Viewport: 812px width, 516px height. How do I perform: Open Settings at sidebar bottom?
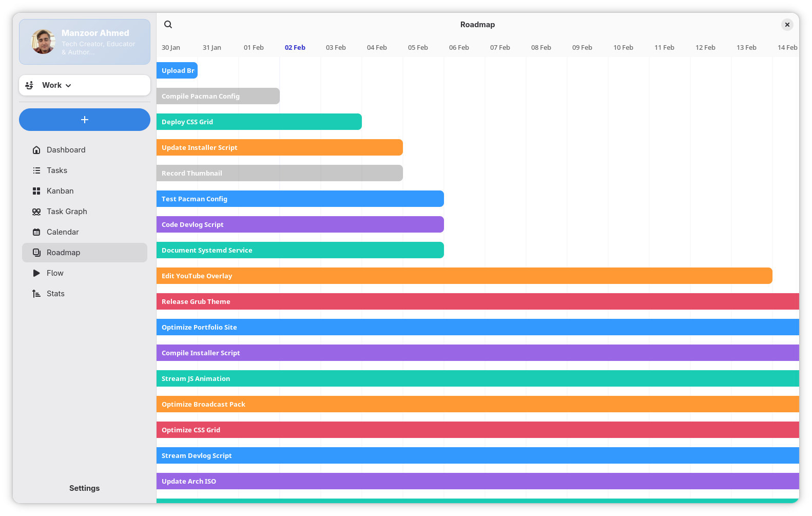85,488
